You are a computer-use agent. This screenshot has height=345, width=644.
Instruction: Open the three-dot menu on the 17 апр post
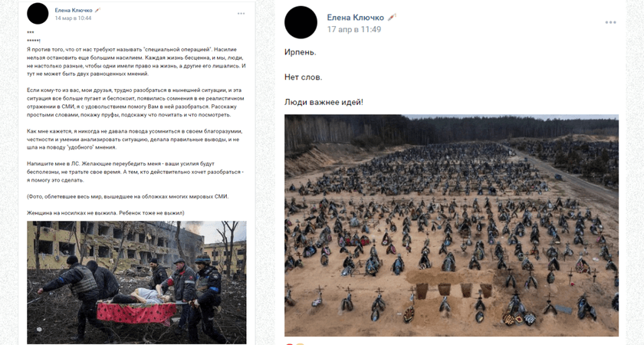[610, 22]
